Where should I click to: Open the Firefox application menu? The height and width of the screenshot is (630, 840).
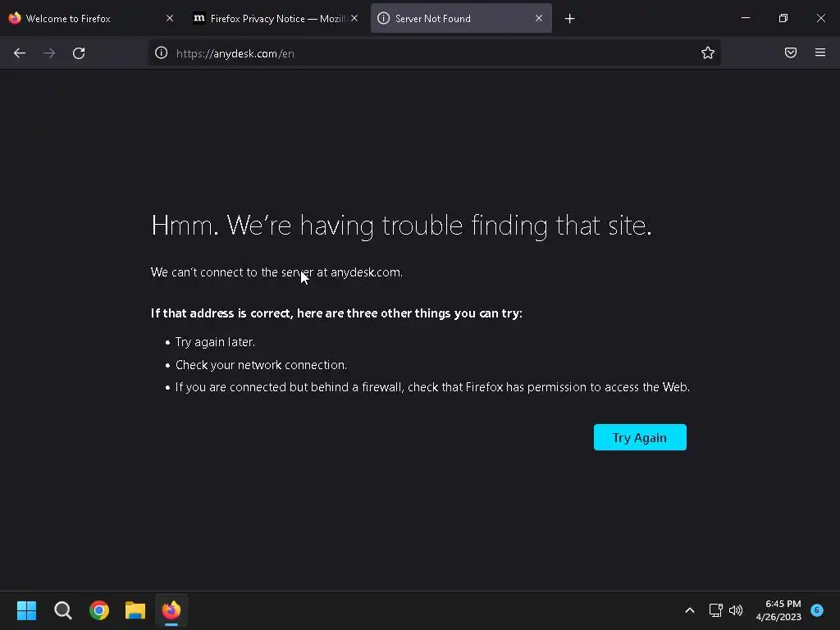(820, 52)
